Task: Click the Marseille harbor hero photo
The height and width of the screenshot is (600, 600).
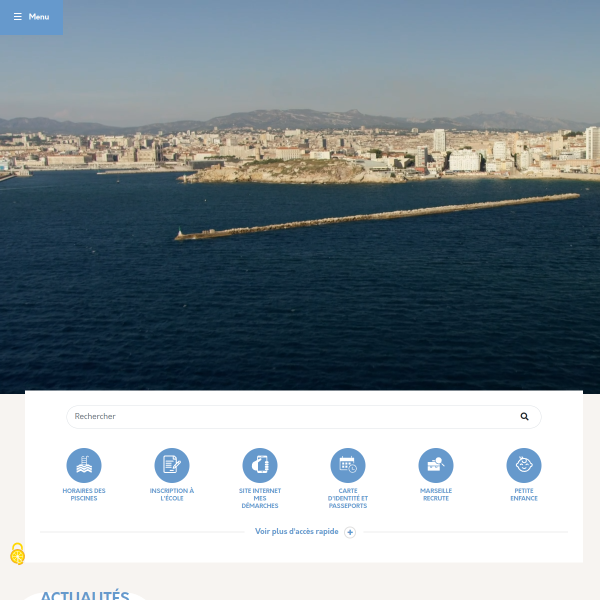Action: 300,197
